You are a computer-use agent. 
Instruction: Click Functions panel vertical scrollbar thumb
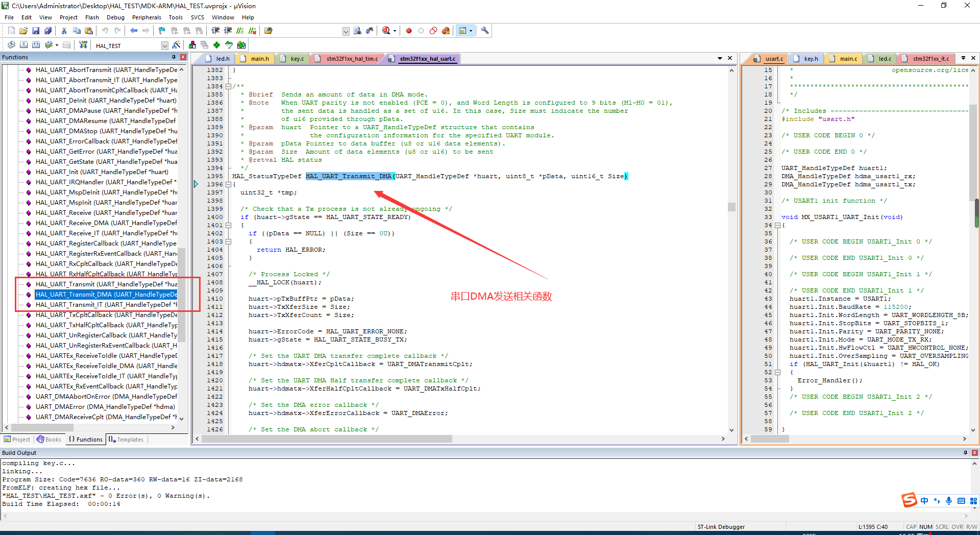coord(181,295)
